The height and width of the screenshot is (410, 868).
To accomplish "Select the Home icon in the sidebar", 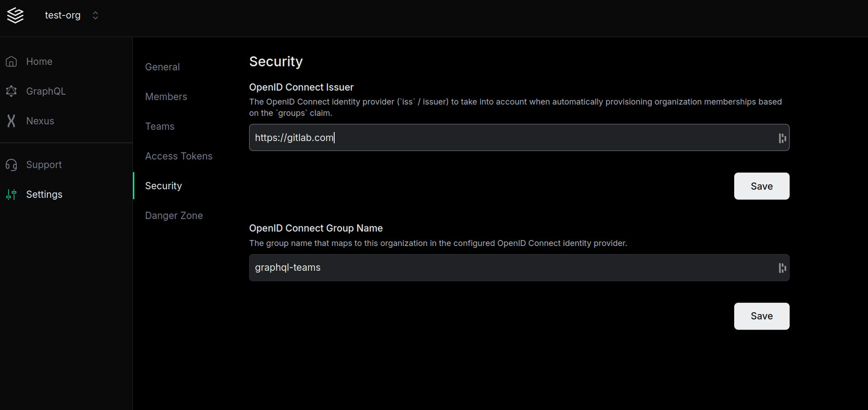I will tap(11, 61).
